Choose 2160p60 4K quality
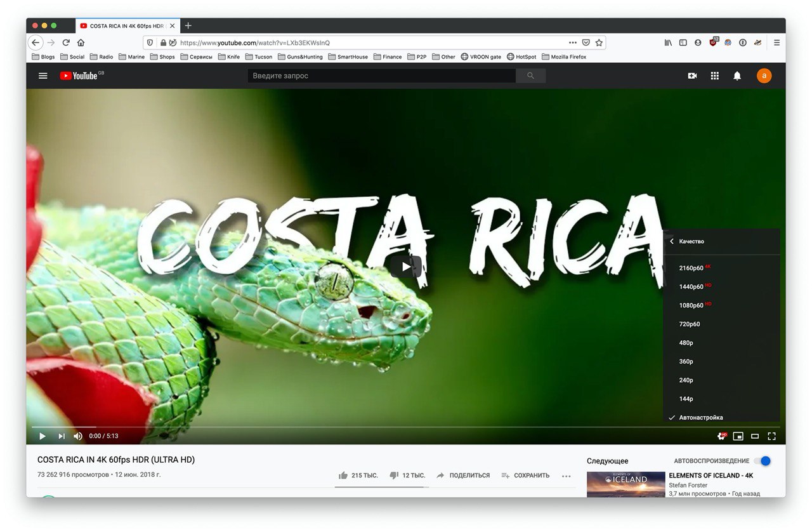 (721, 268)
